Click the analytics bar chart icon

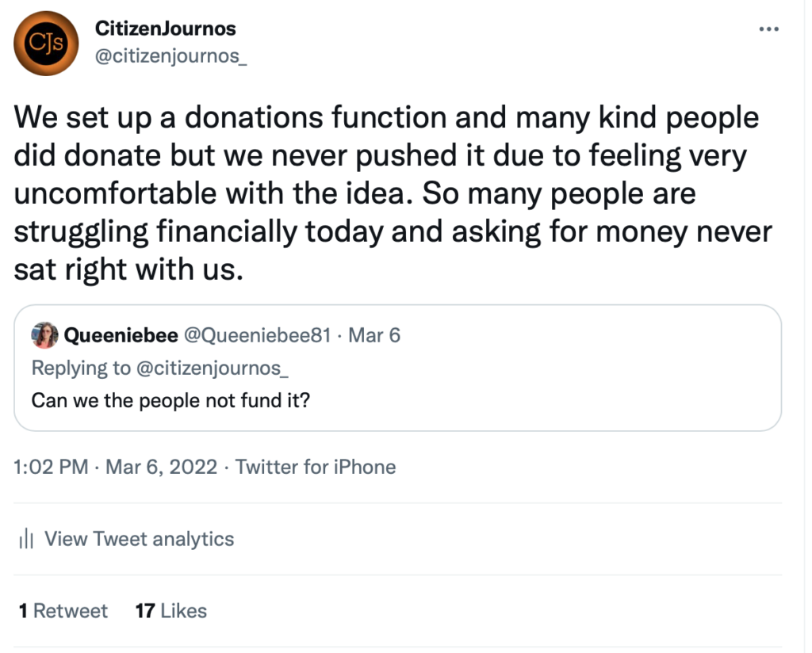(26, 539)
